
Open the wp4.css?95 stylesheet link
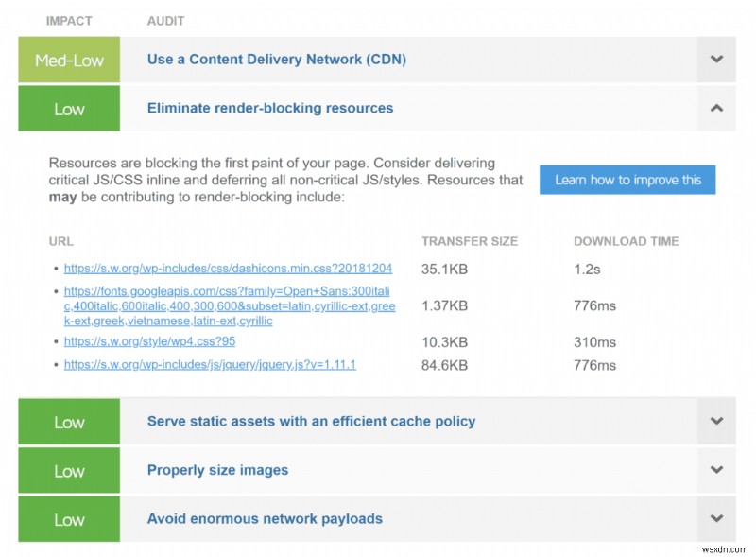click(x=149, y=341)
